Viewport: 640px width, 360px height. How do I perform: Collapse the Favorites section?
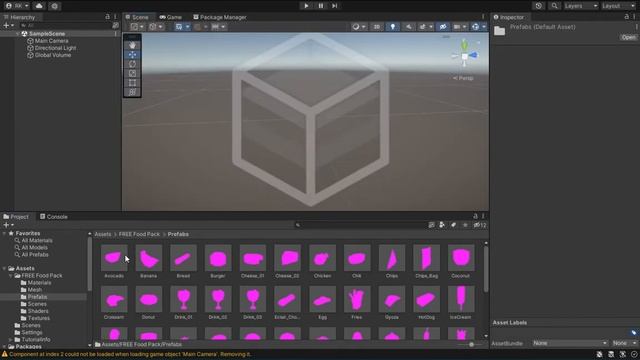[x=4, y=233]
